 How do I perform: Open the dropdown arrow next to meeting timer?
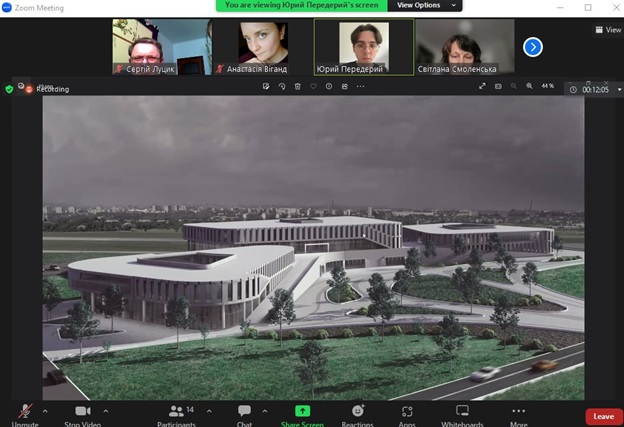[619, 90]
